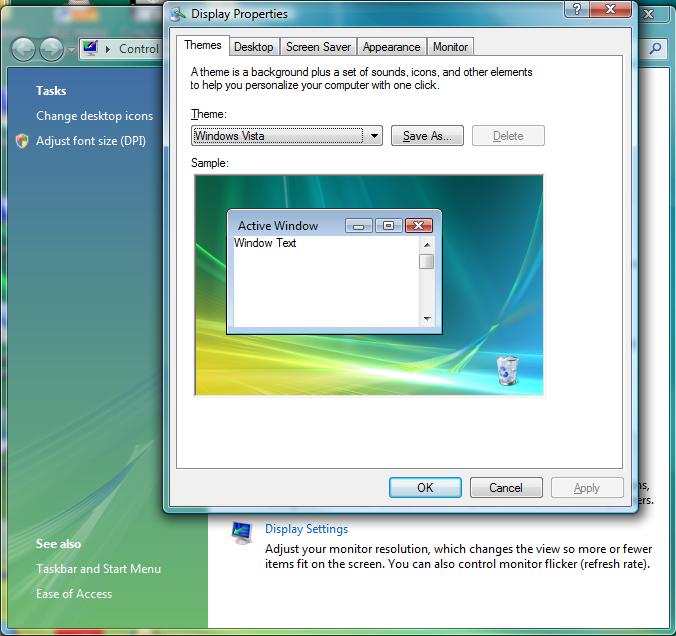
Task: Click the Forward arrow in Control Panel
Action: [52, 49]
